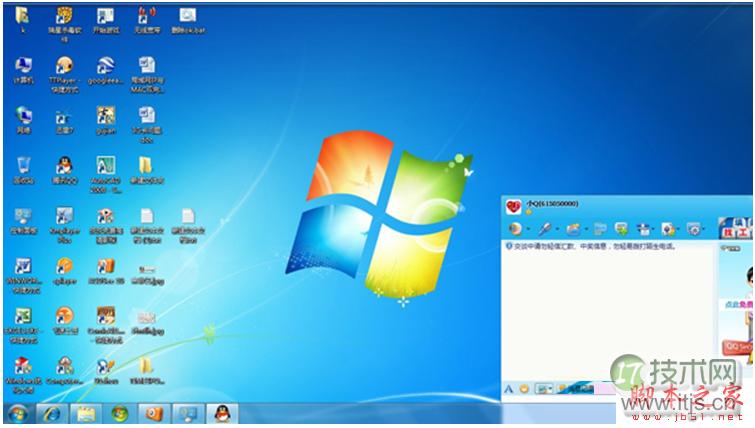The height and width of the screenshot is (428, 755).
Task: Expand the video call dropdown arrow
Action: click(x=527, y=230)
